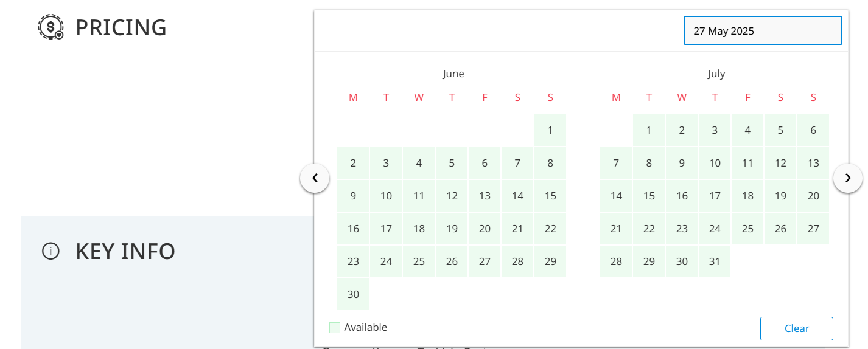This screenshot has height=349, width=868.
Task: Advance to next month with right arrow
Action: coord(848,178)
